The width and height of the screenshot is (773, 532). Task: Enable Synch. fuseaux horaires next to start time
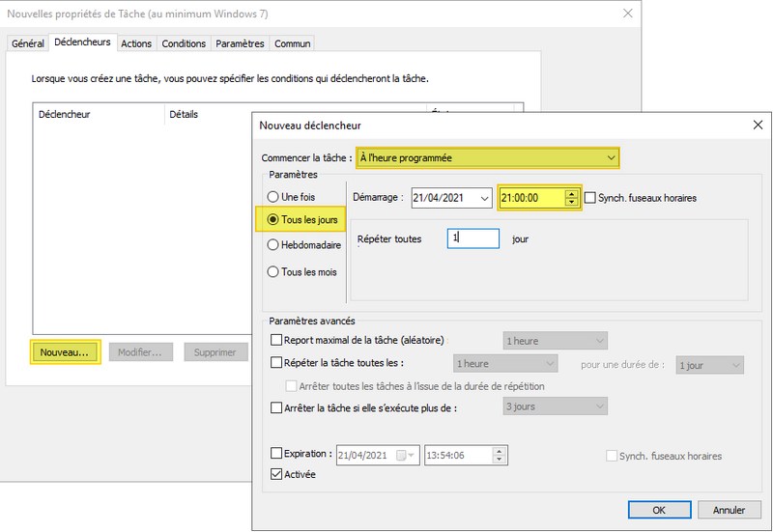click(x=590, y=198)
